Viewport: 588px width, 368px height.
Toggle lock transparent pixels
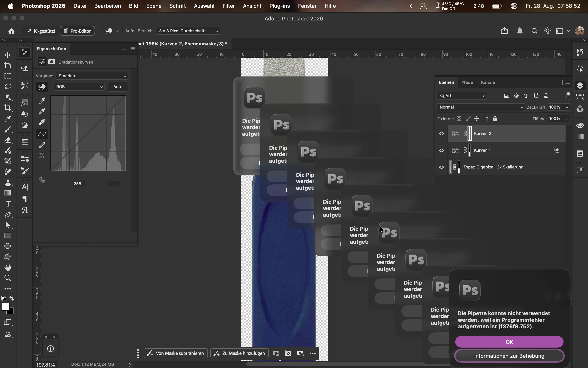[x=459, y=119]
